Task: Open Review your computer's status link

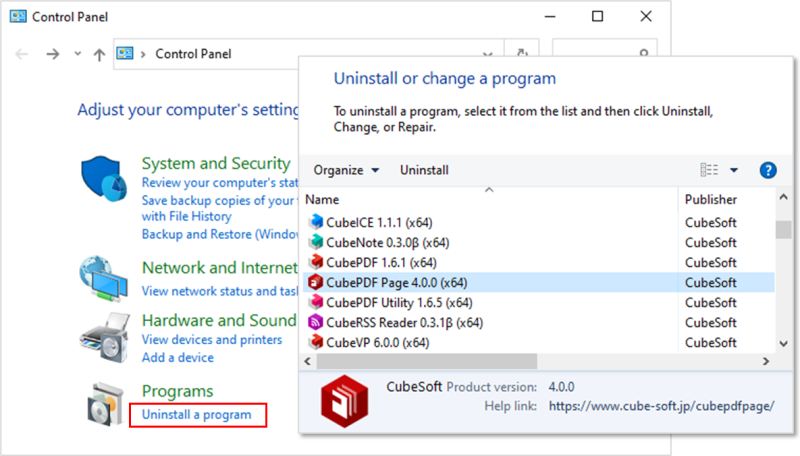Action: (220, 182)
